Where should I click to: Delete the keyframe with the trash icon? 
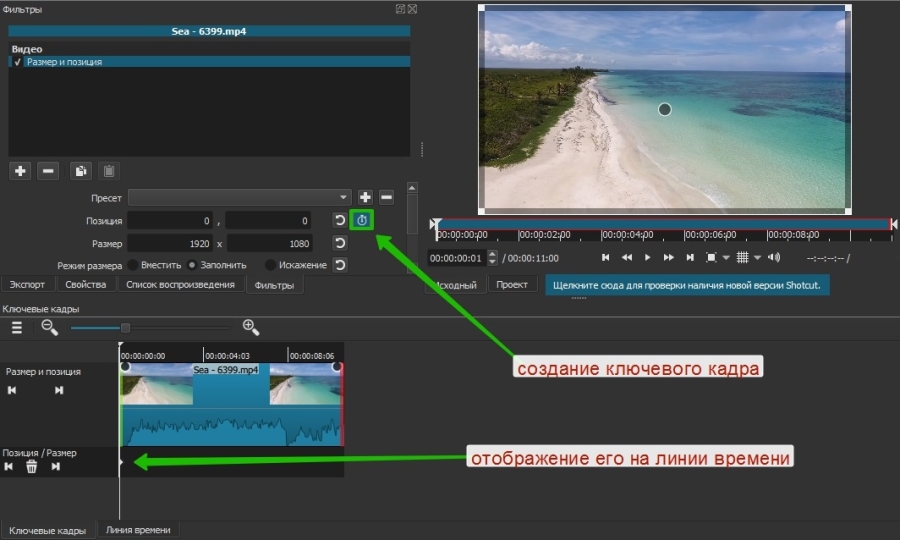pyautogui.click(x=32, y=466)
